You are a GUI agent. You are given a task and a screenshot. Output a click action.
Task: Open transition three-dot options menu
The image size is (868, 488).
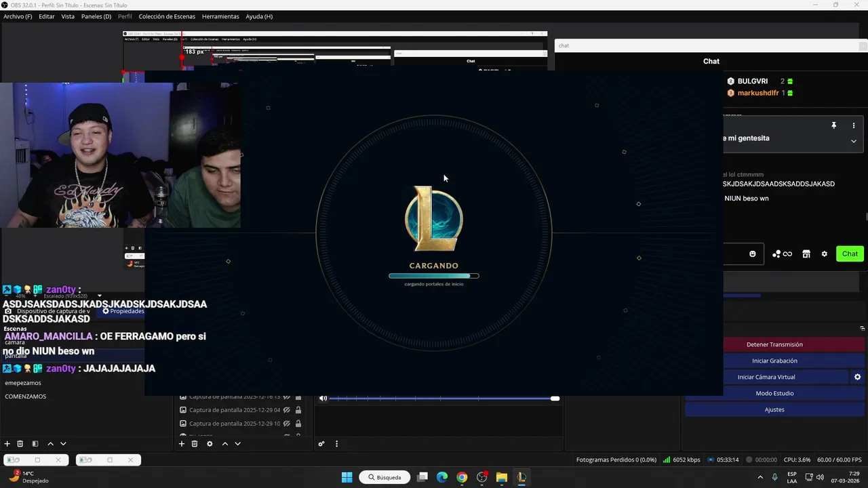(x=336, y=444)
